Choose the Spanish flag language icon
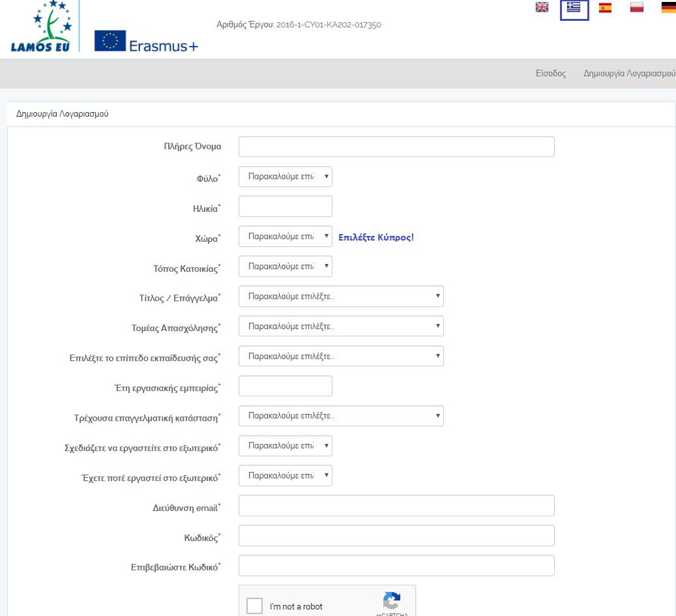The height and width of the screenshot is (616, 676). [x=606, y=8]
